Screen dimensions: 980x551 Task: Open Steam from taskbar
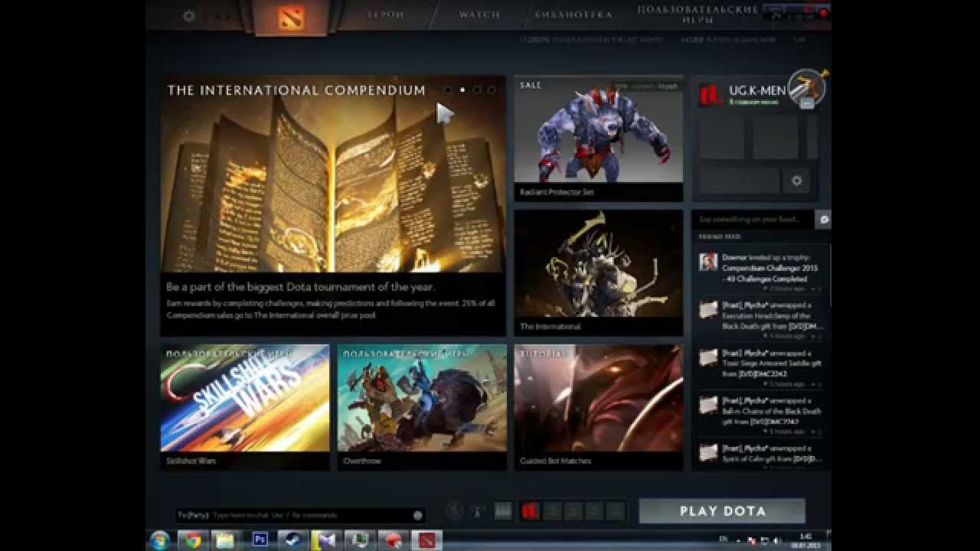coord(292,540)
